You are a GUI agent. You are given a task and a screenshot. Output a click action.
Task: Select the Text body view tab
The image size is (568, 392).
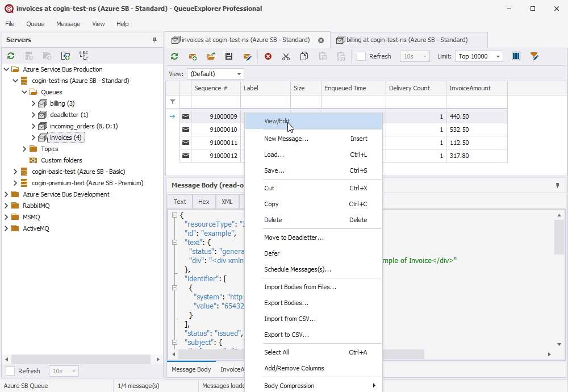pos(179,202)
